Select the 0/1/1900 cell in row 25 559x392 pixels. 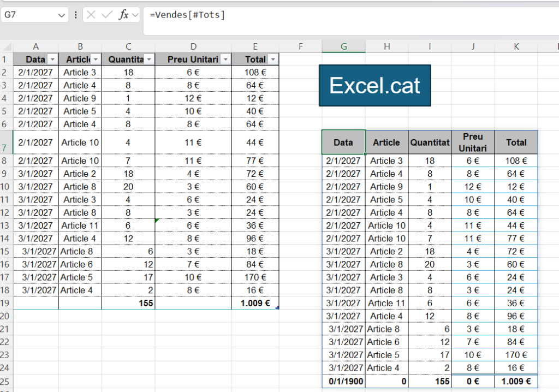[344, 381]
